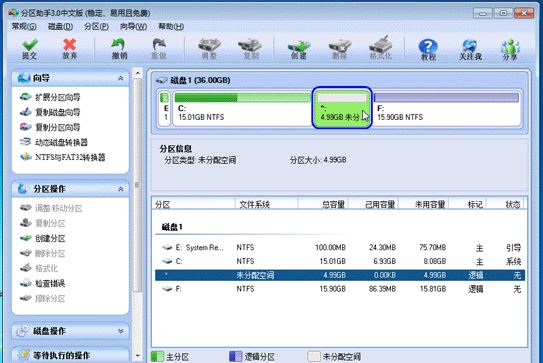The width and height of the screenshot is (543, 363).
Task: Click the 复制 (Copy) toolbar icon
Action: coord(250,49)
